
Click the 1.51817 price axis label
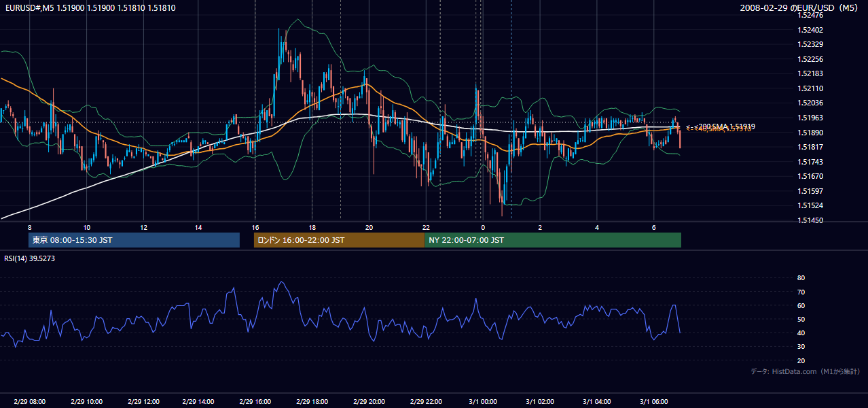point(810,147)
